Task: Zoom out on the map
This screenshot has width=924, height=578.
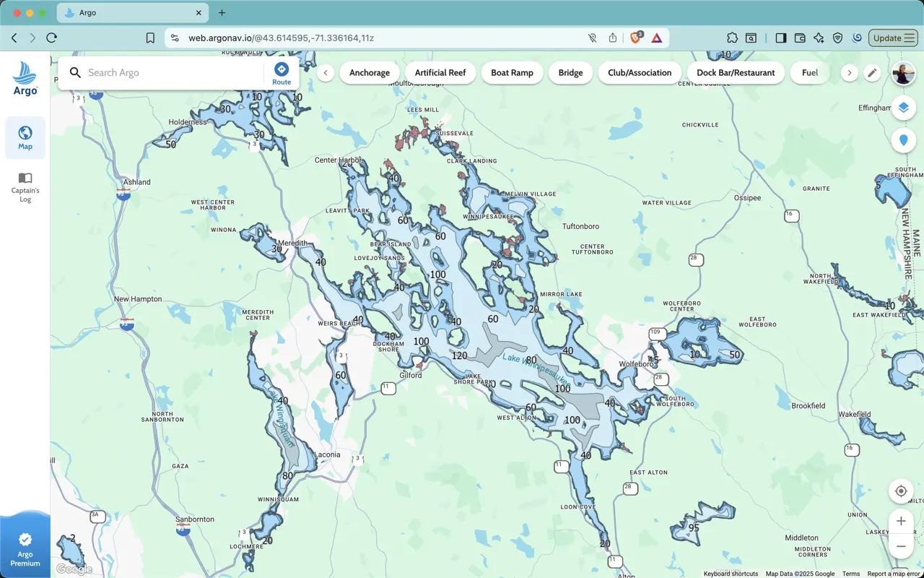Action: pos(901,546)
